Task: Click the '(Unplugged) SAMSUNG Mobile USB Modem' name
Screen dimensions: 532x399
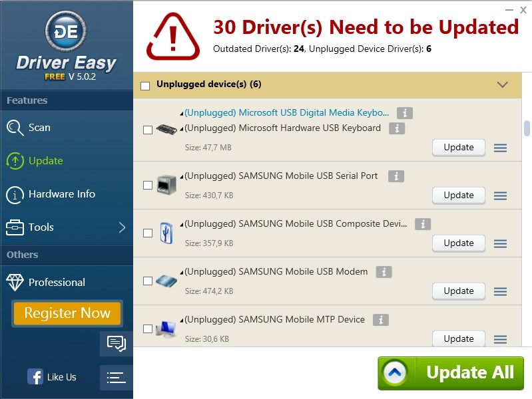Action: (276, 271)
